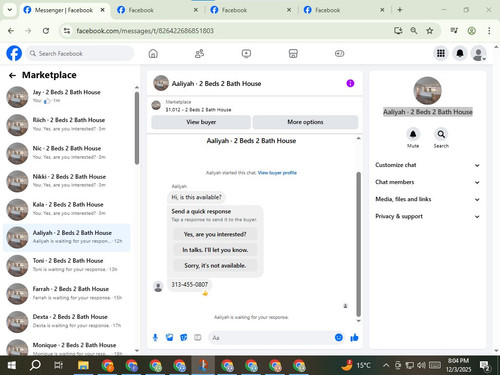Image resolution: width=500 pixels, height=375 pixels.
Task: Choose a GIF icon in composer
Action: pyautogui.click(x=198, y=338)
